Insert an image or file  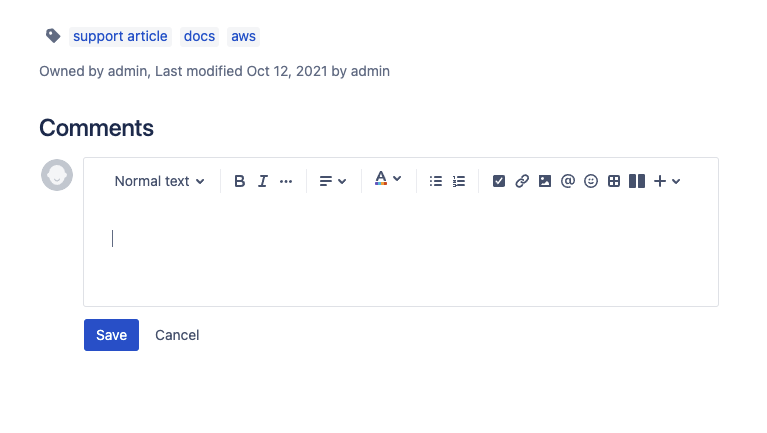pos(544,181)
